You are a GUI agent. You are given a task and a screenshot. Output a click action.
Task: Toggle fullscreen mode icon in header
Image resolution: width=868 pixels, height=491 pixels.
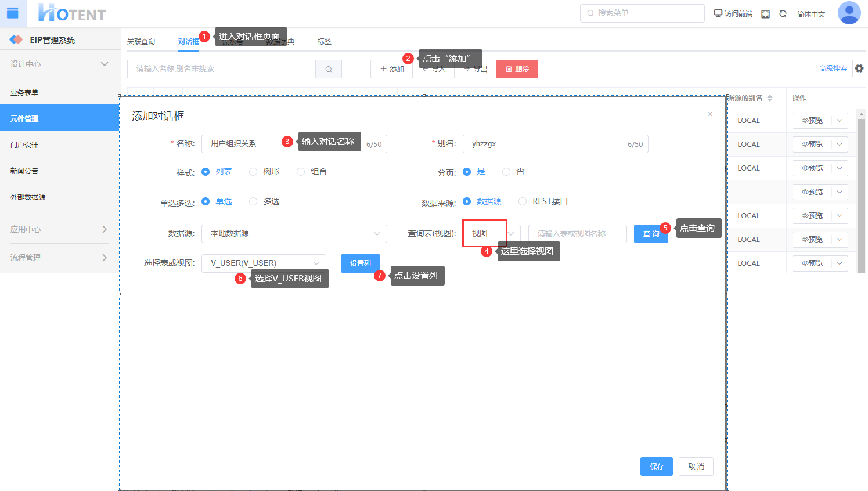click(x=765, y=14)
